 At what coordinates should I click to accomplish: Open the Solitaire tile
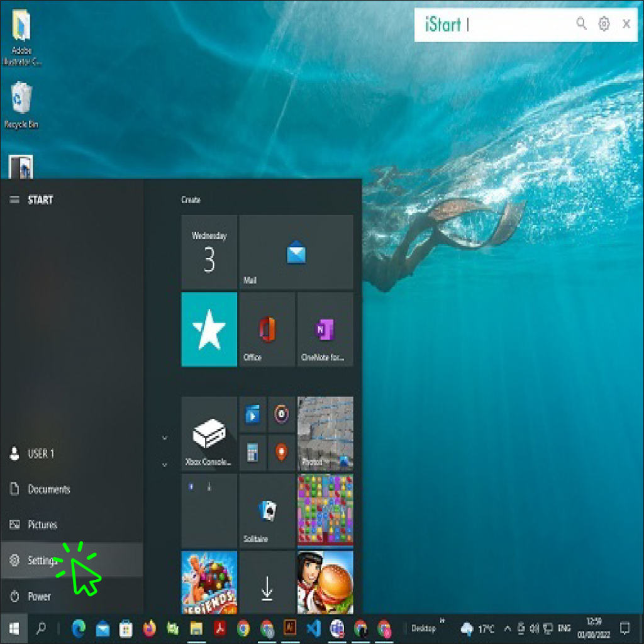coord(267,509)
